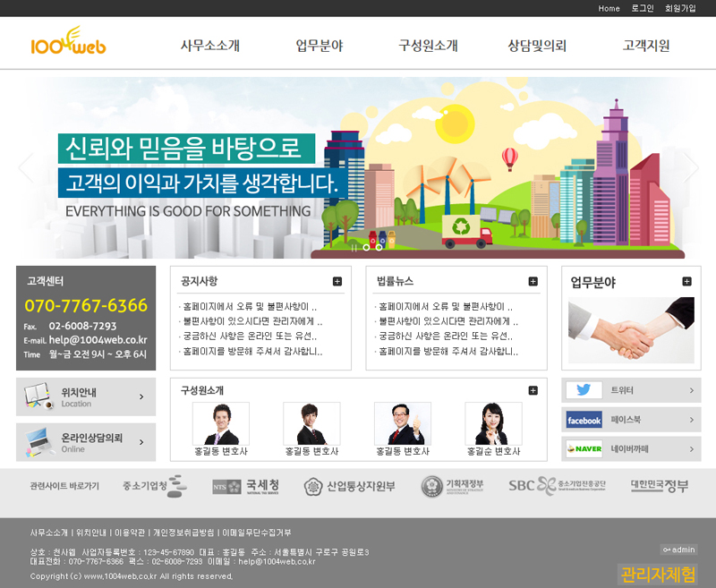The width and height of the screenshot is (716, 588).
Task: Click the 로그인 link
Action: [643, 8]
